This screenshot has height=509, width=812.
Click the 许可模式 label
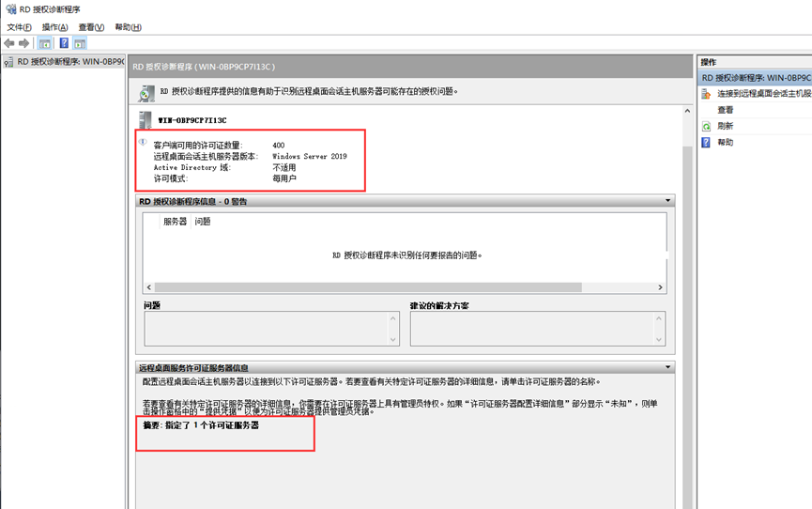click(170, 178)
